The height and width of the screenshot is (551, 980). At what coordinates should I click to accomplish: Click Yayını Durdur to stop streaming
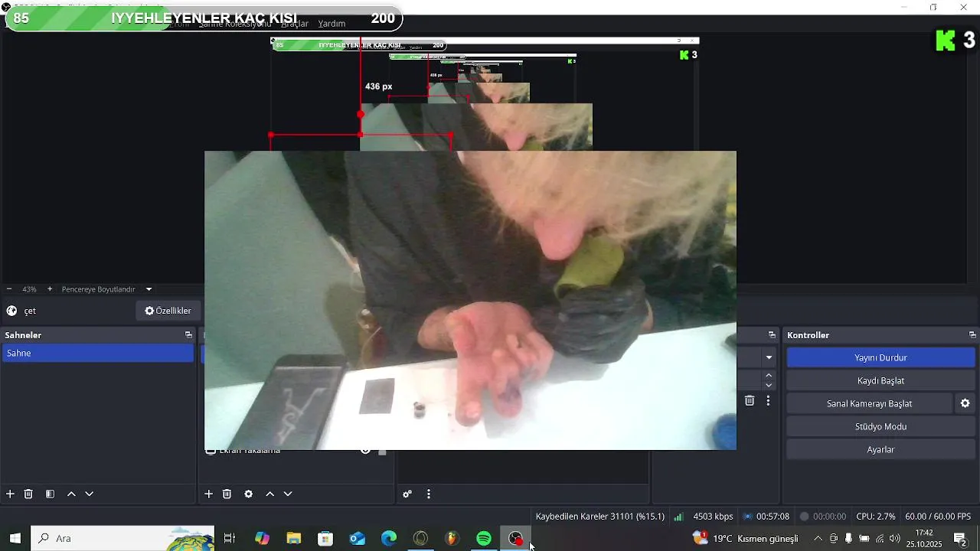(880, 357)
